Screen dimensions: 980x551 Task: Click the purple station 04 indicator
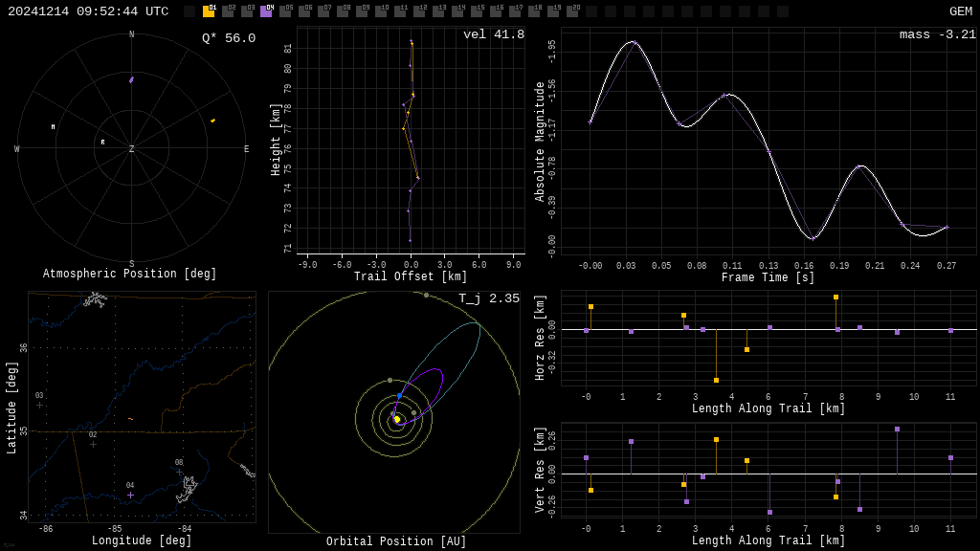pos(266,11)
